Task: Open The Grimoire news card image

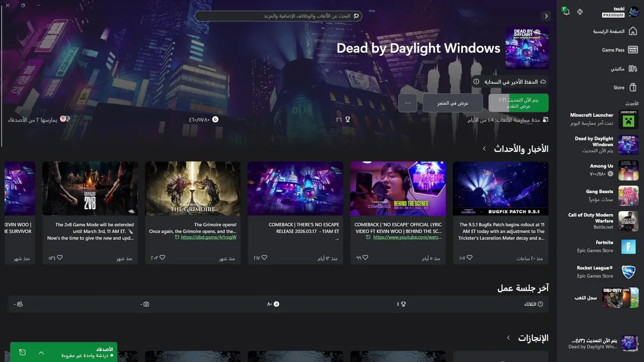Action: point(193,189)
